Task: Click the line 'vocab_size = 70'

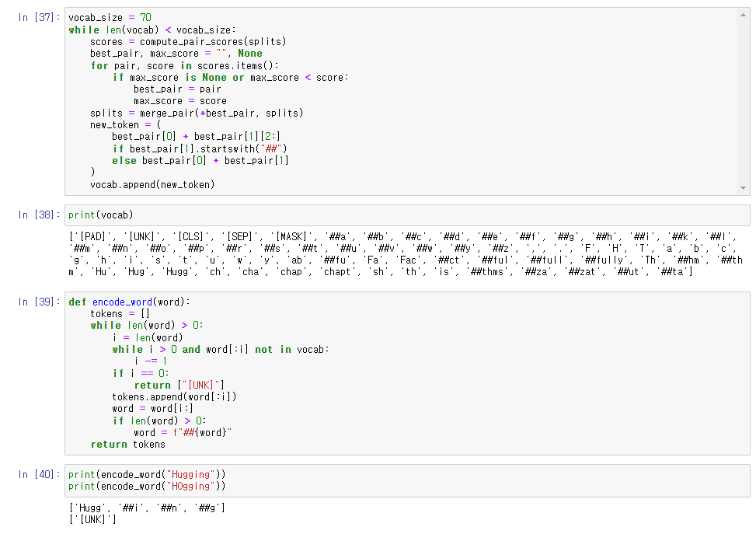Action: click(110, 18)
